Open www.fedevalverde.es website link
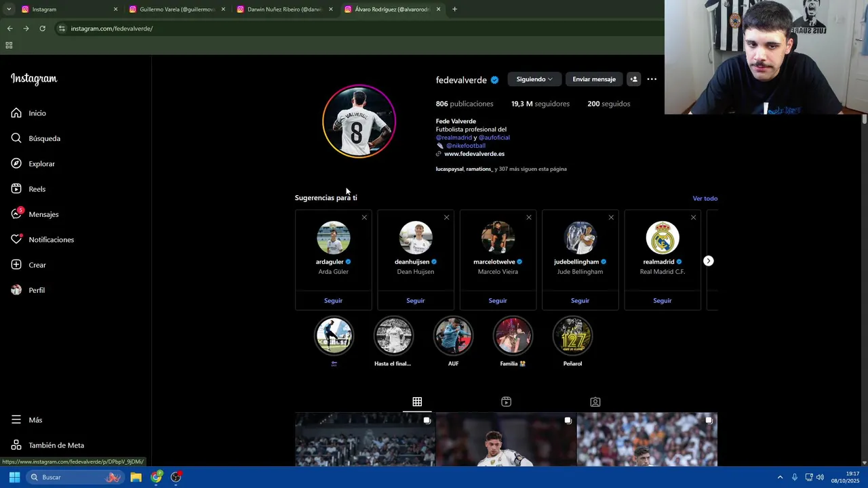 [x=474, y=154]
